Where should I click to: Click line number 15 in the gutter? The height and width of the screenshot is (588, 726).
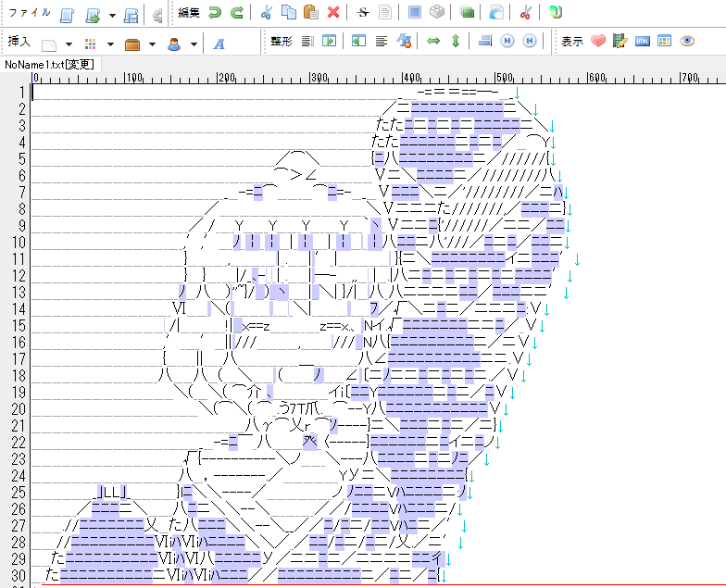20,326
